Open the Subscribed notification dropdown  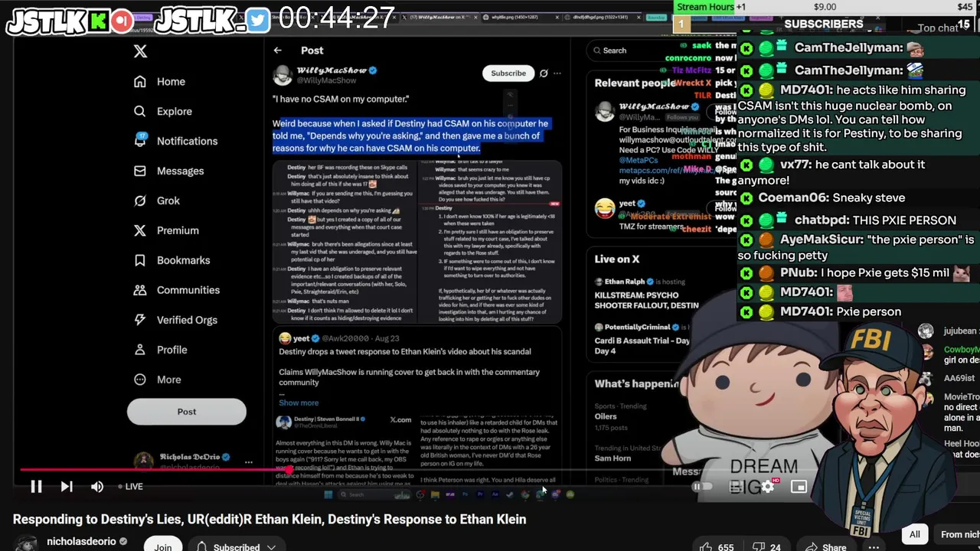coord(237,543)
